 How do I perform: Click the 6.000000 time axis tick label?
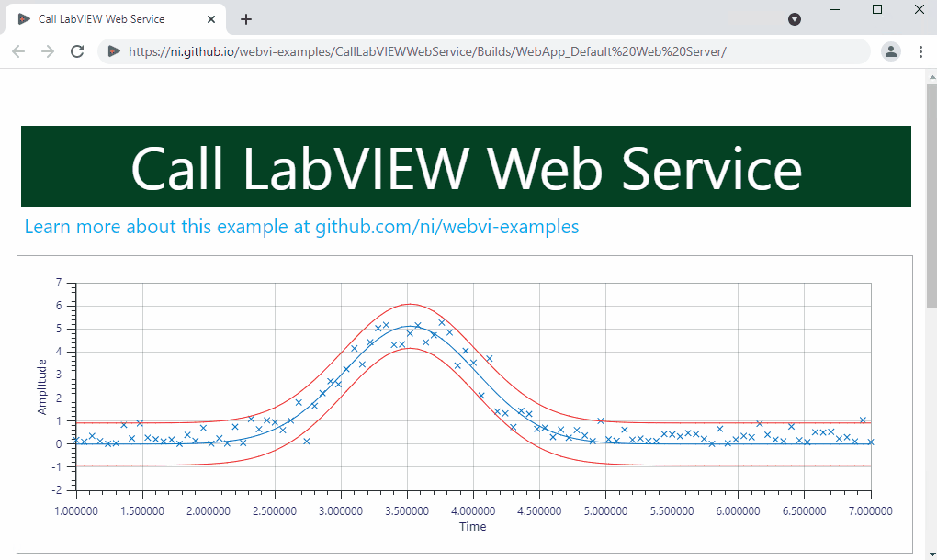[738, 511]
